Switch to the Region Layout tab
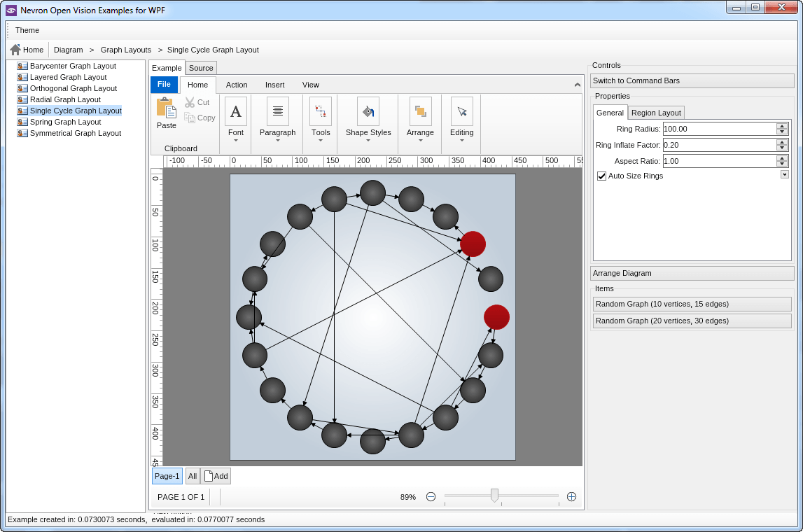 (655, 113)
